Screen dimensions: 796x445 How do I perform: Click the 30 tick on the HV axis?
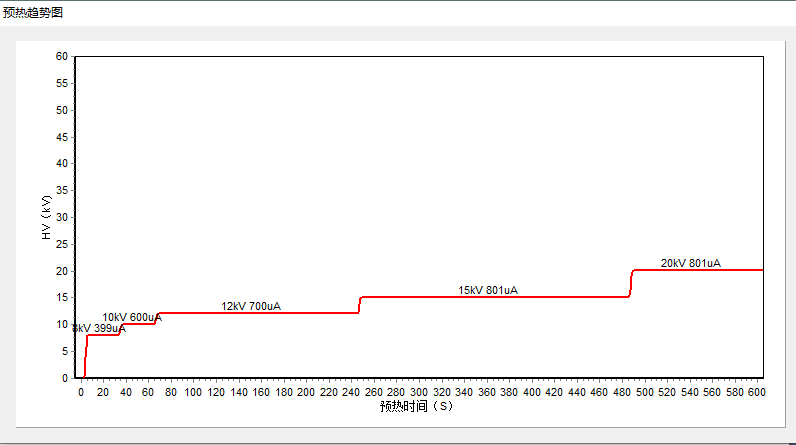tap(61, 217)
